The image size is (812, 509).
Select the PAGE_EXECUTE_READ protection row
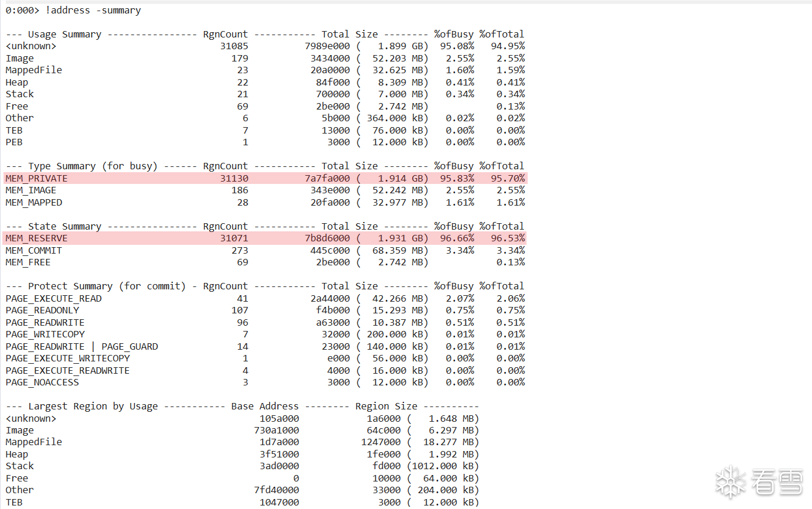[53, 298]
